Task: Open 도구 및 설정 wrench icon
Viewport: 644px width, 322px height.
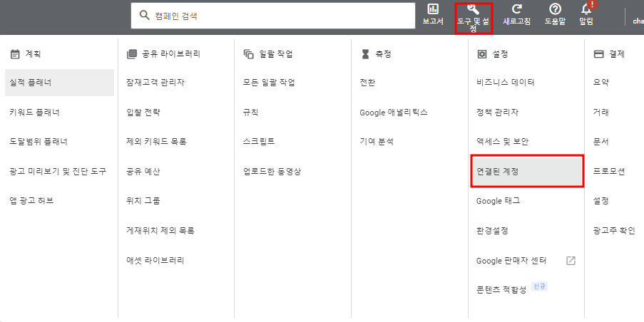Action: [x=474, y=10]
